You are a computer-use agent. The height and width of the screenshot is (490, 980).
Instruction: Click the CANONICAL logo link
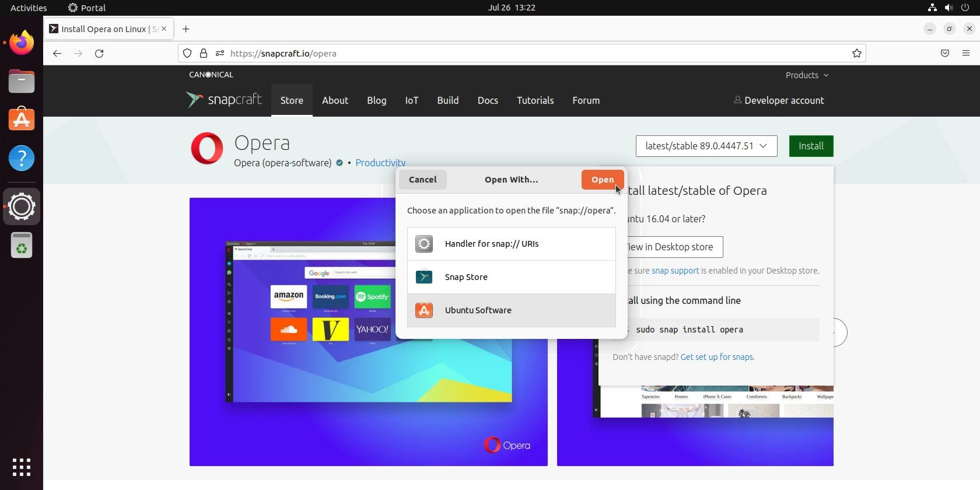(x=211, y=75)
